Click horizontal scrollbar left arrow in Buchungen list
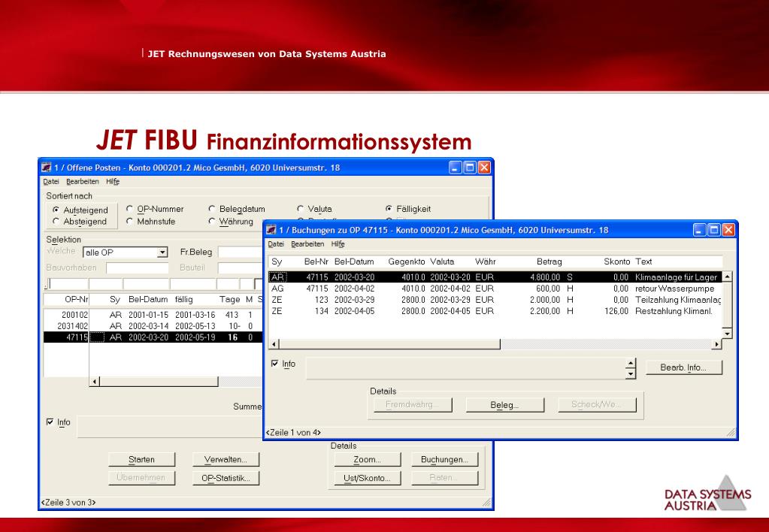The width and height of the screenshot is (769, 532). [x=274, y=344]
